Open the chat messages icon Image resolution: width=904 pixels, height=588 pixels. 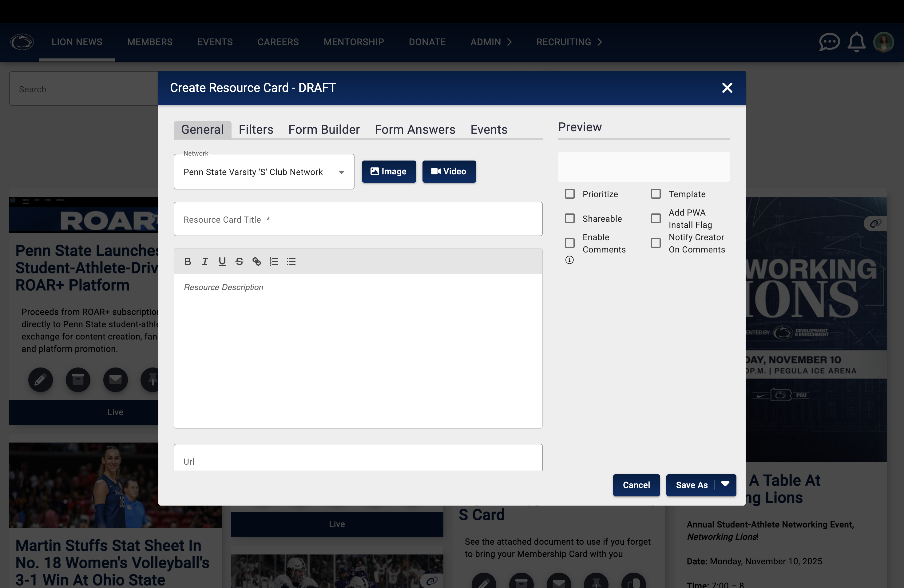point(829,42)
